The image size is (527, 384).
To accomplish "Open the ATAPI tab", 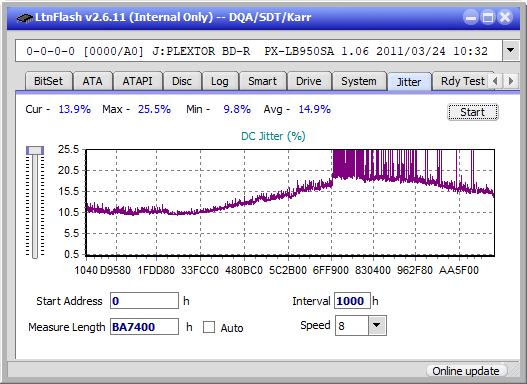I will click(x=137, y=81).
